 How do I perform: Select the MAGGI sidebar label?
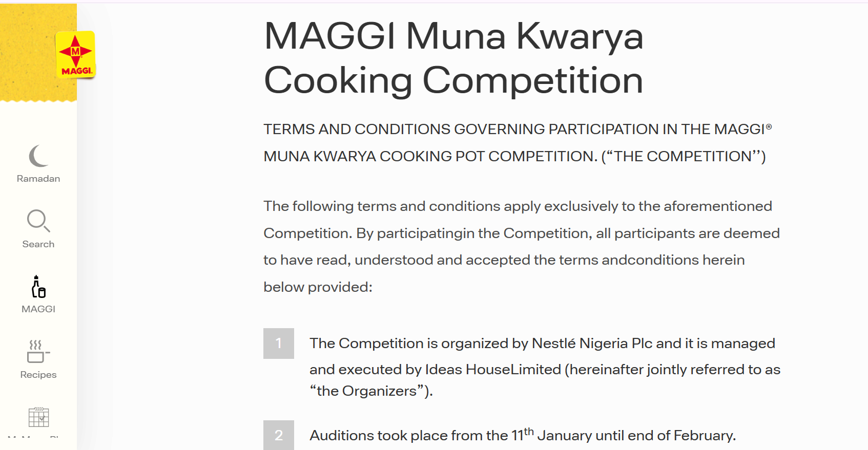click(x=38, y=309)
